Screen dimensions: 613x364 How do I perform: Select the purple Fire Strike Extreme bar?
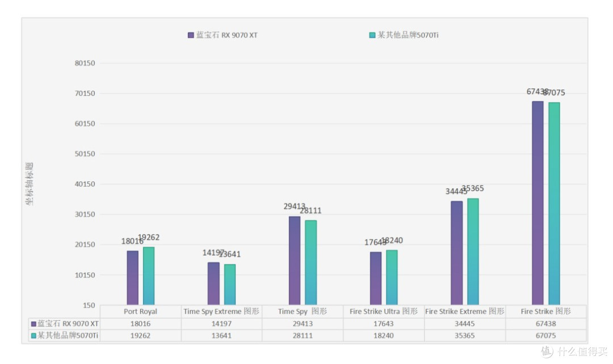[456, 253]
